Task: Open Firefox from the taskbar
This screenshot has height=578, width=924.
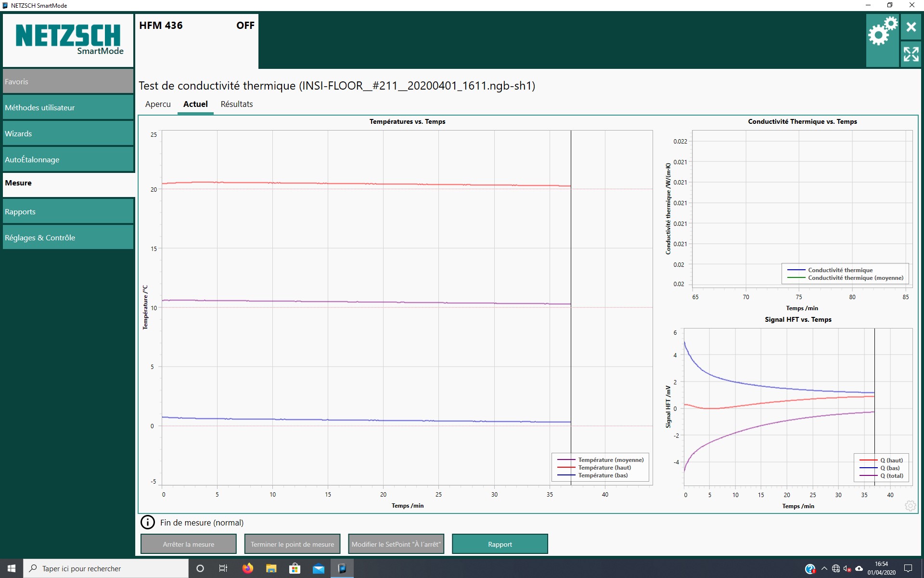Action: pos(247,568)
